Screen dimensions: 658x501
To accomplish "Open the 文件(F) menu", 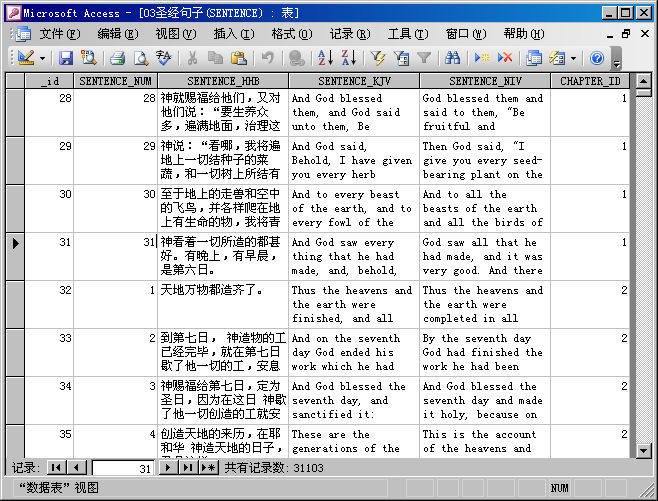I will pos(60,34).
